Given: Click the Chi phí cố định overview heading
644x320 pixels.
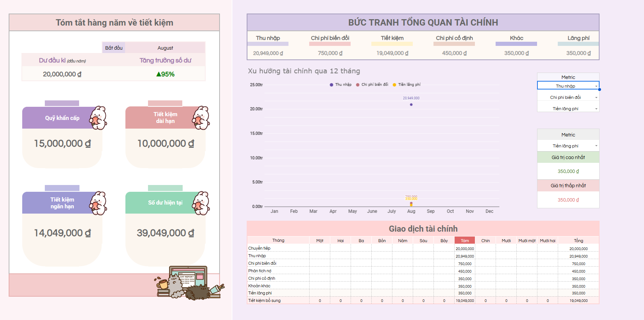Looking at the screenshot, I should tap(454, 38).
